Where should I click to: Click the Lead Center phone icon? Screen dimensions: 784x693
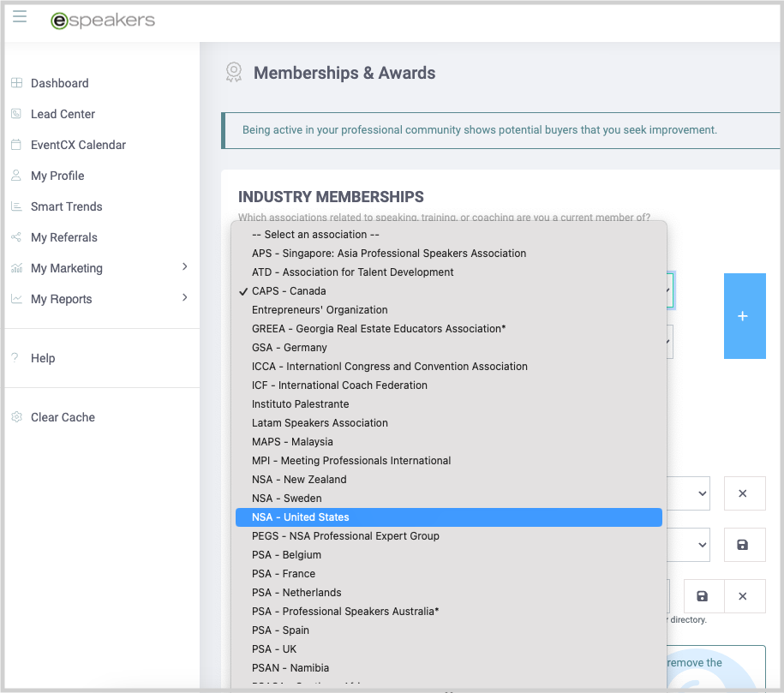tap(16, 114)
